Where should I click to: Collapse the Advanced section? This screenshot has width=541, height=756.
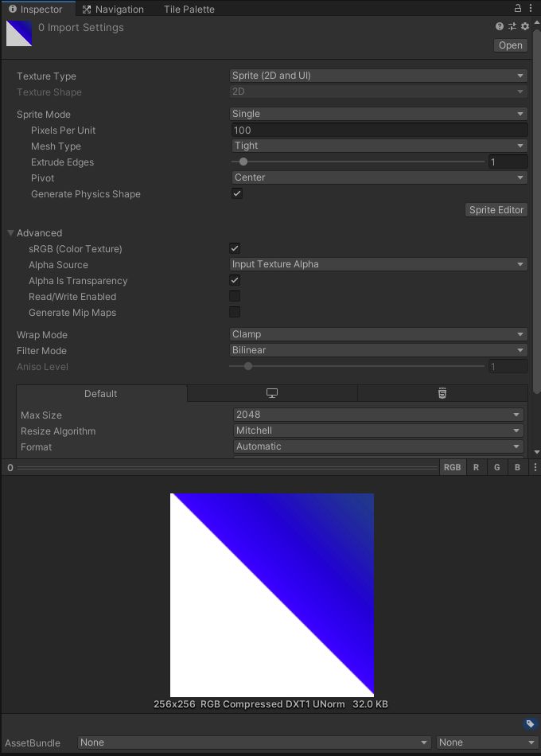[10, 233]
